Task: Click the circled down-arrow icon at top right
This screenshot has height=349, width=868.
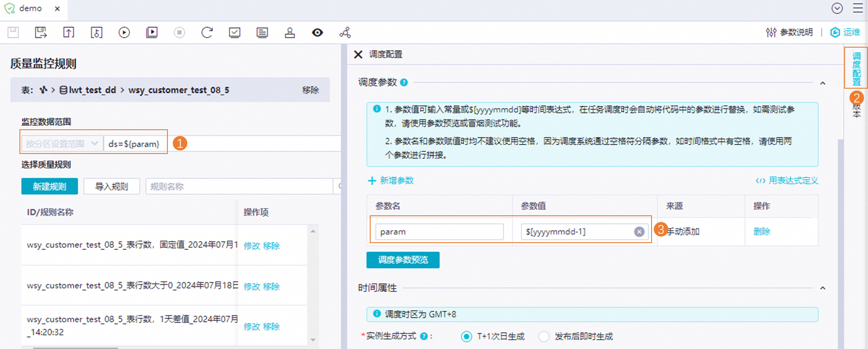Action: 837,8
